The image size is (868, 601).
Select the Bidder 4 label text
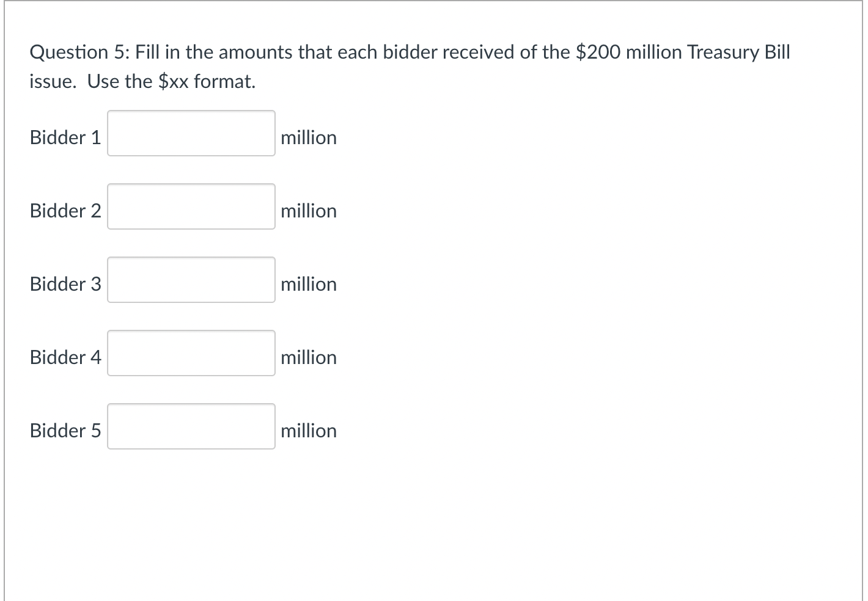pos(65,357)
